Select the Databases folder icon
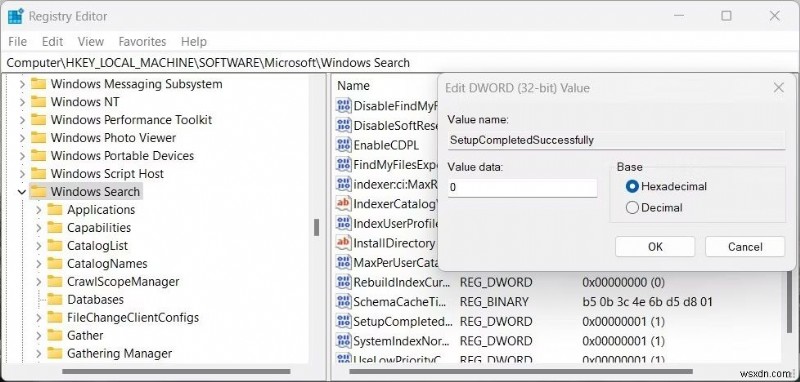 (x=55, y=299)
